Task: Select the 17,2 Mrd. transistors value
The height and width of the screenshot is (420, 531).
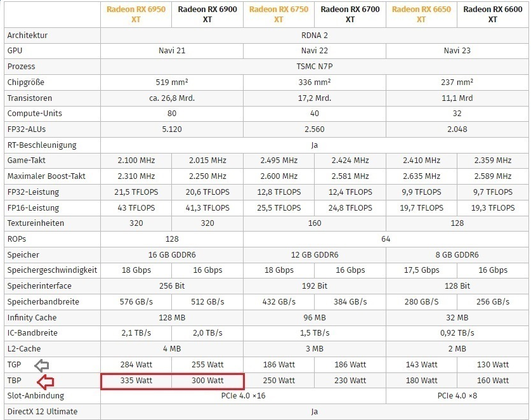Action: [x=315, y=98]
